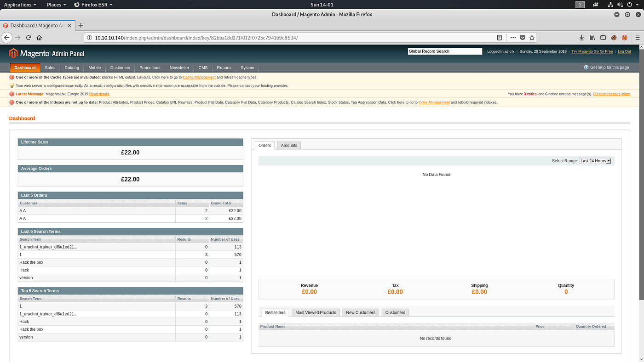The height and width of the screenshot is (362, 644).
Task: Open page actions three-dot menu
Action: pyautogui.click(x=513, y=38)
